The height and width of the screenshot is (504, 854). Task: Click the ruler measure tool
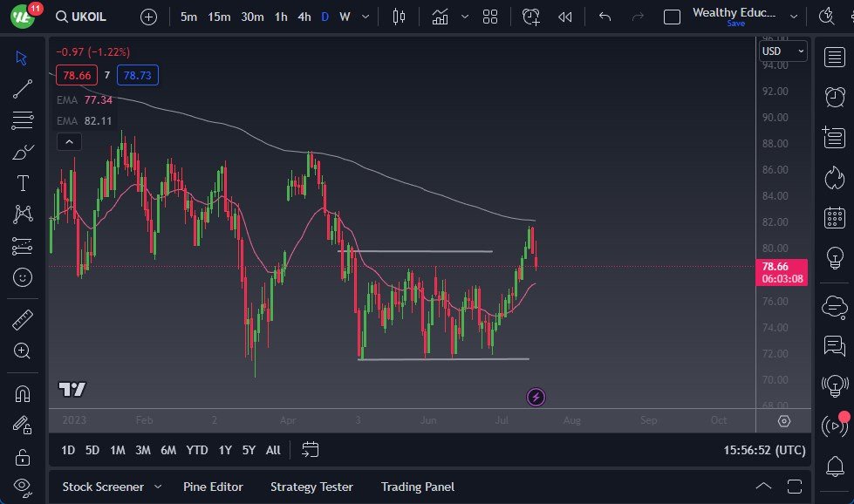(x=23, y=320)
